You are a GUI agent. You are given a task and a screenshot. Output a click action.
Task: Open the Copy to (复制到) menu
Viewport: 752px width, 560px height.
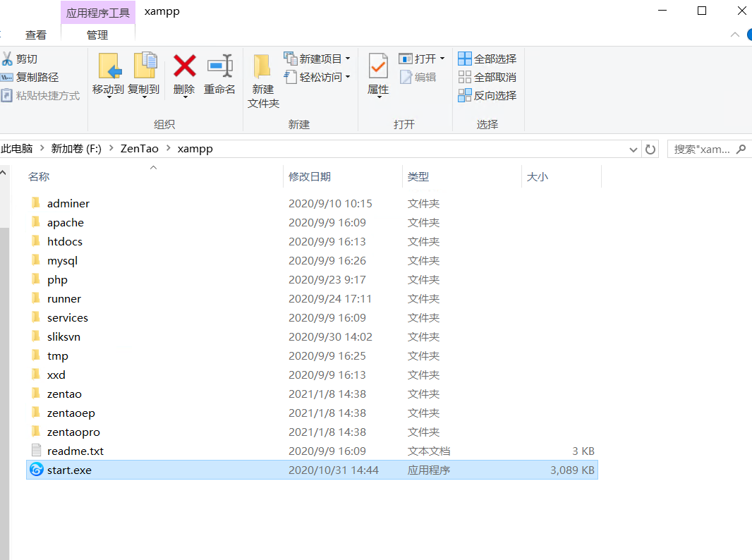144,75
